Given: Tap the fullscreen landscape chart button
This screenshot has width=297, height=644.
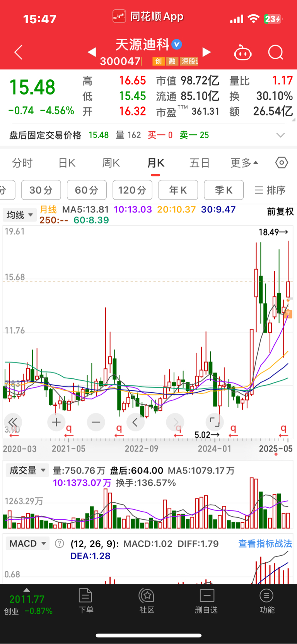Looking at the screenshot, I should pos(215,422).
